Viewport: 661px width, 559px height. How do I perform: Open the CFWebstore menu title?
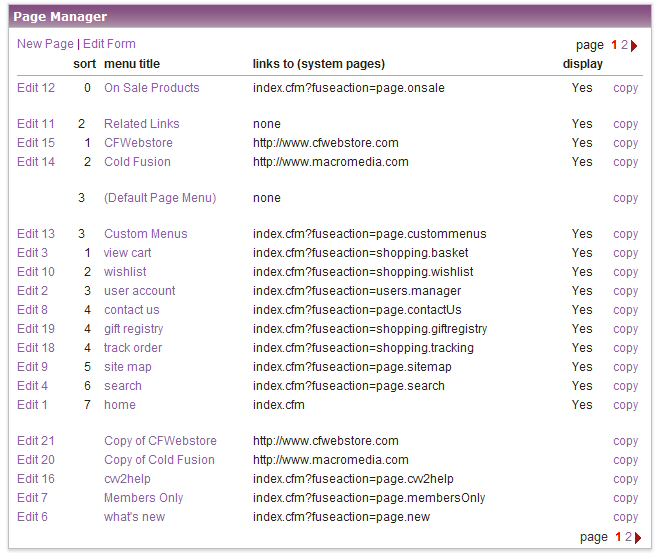pos(138,143)
